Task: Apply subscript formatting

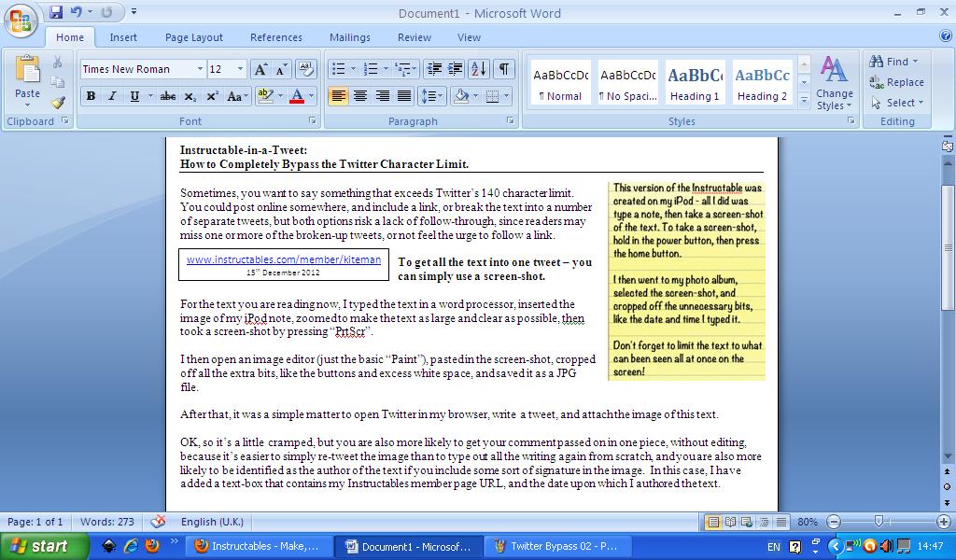Action: 190,96
